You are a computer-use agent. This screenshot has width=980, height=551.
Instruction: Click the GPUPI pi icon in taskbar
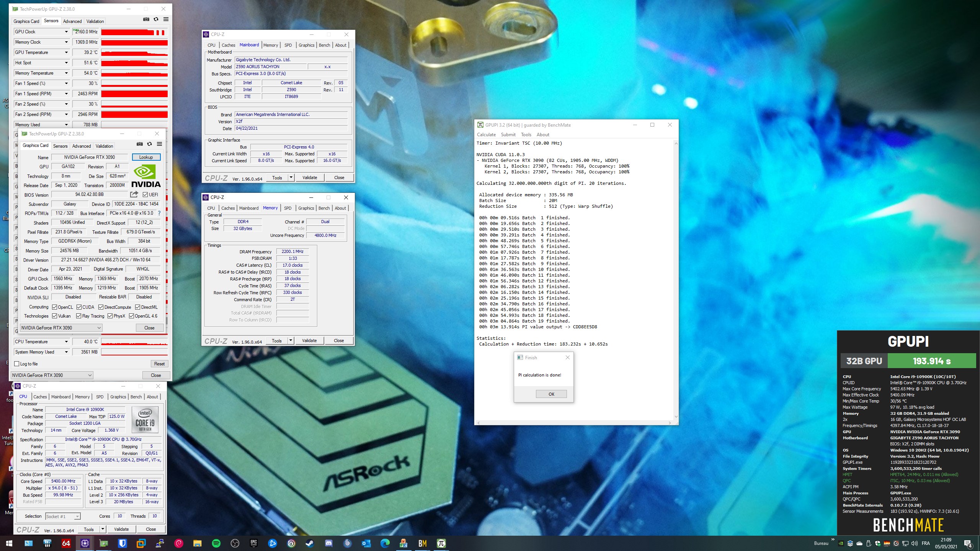[x=441, y=543]
